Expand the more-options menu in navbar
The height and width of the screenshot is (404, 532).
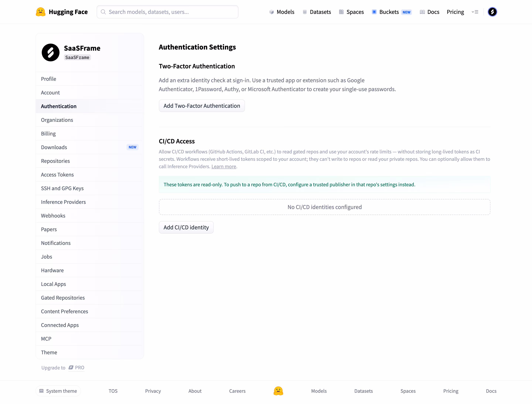pyautogui.click(x=475, y=12)
